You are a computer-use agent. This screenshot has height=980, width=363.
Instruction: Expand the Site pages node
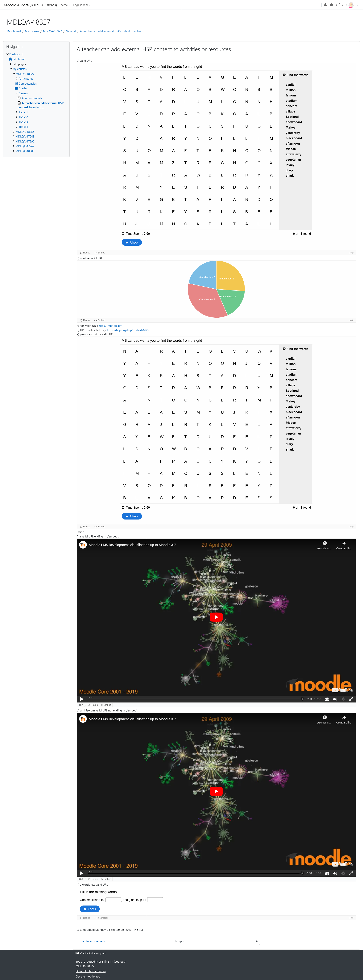tap(11, 64)
